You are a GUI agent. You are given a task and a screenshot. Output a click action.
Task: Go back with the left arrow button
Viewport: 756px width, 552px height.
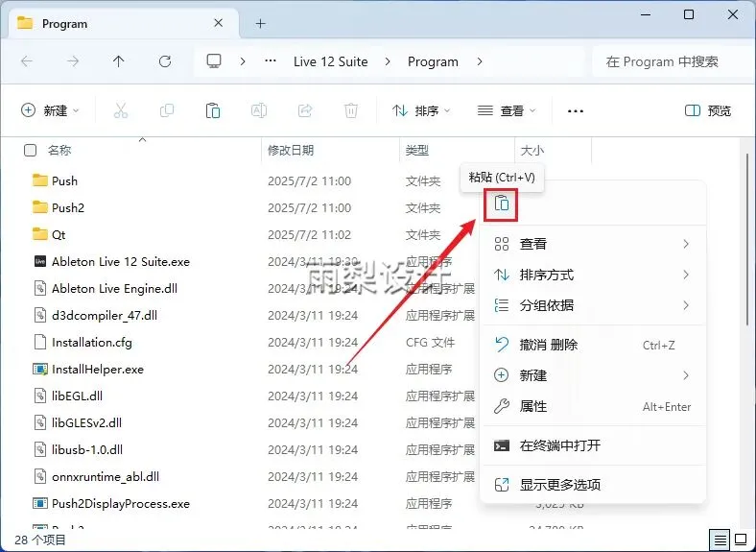tap(27, 61)
